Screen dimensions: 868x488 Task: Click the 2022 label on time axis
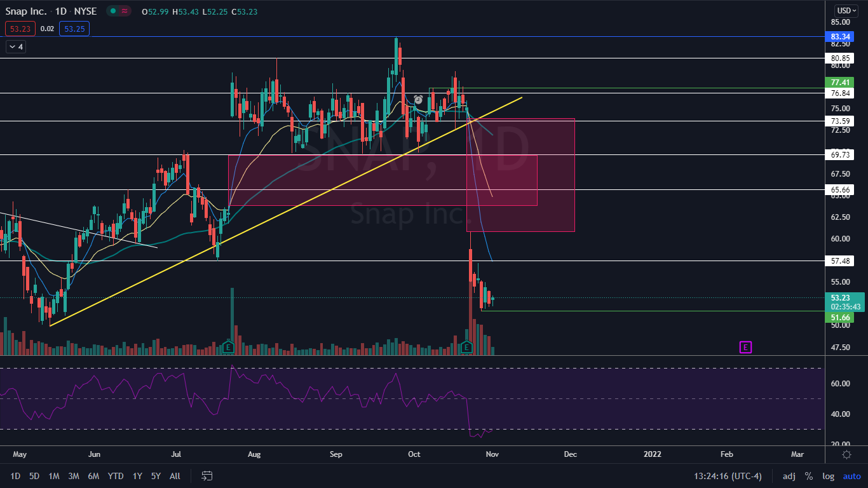coord(652,454)
